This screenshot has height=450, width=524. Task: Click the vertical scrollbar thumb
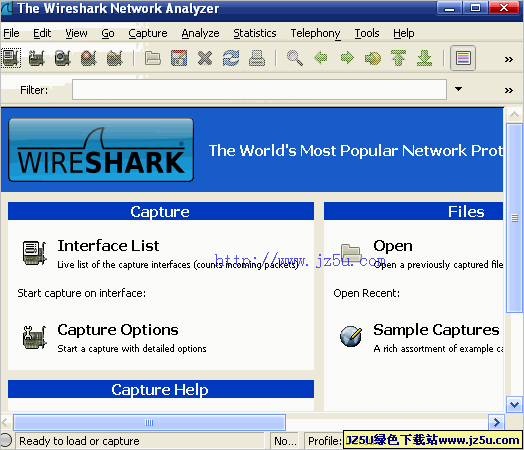pyautogui.click(x=514, y=218)
